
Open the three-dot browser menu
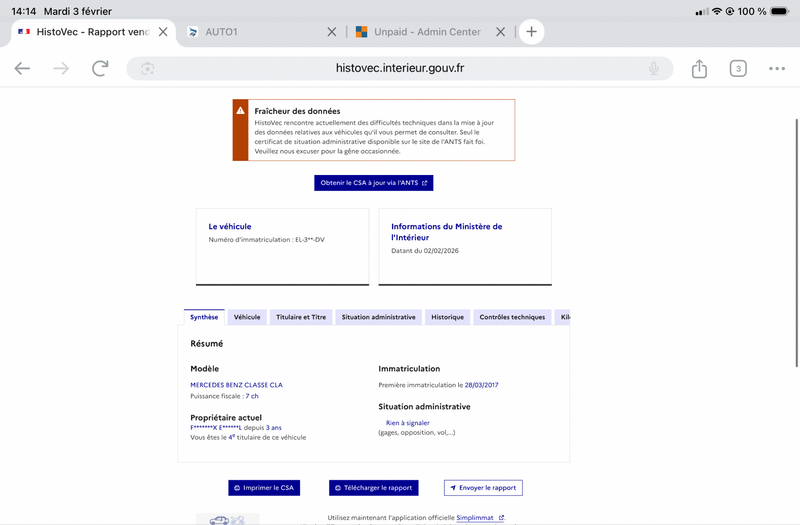coord(777,68)
